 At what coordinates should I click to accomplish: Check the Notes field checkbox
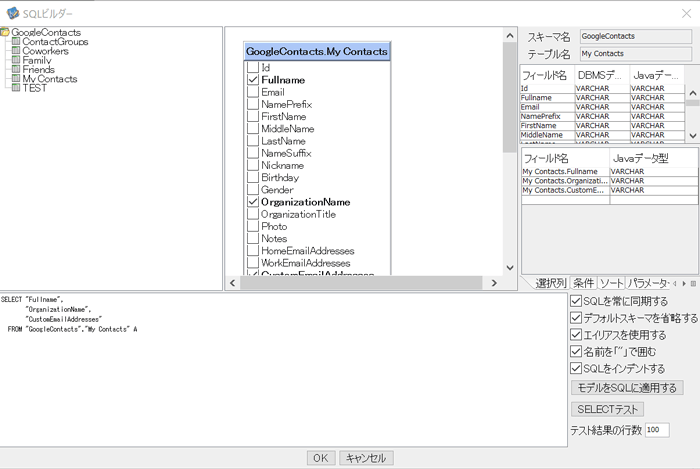[253, 238]
